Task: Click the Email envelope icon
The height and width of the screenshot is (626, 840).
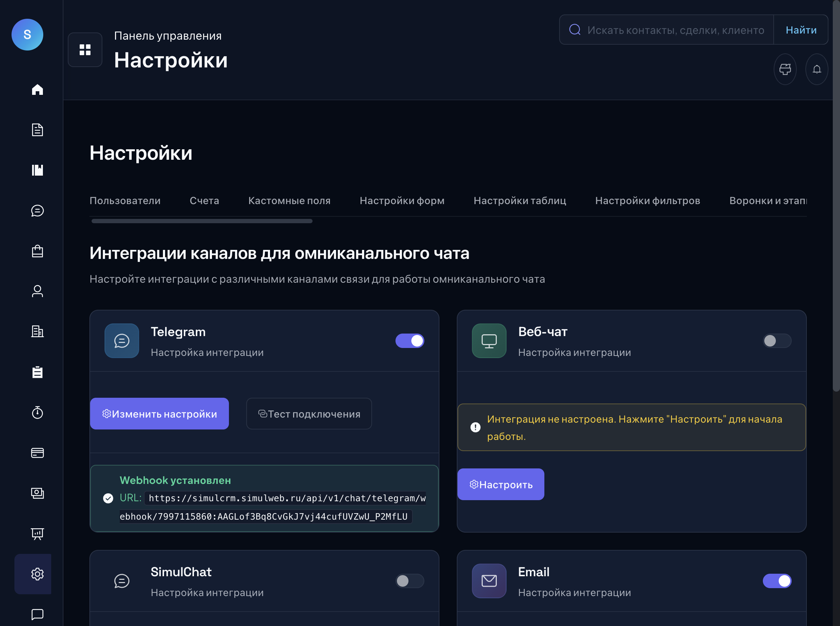Action: tap(489, 581)
